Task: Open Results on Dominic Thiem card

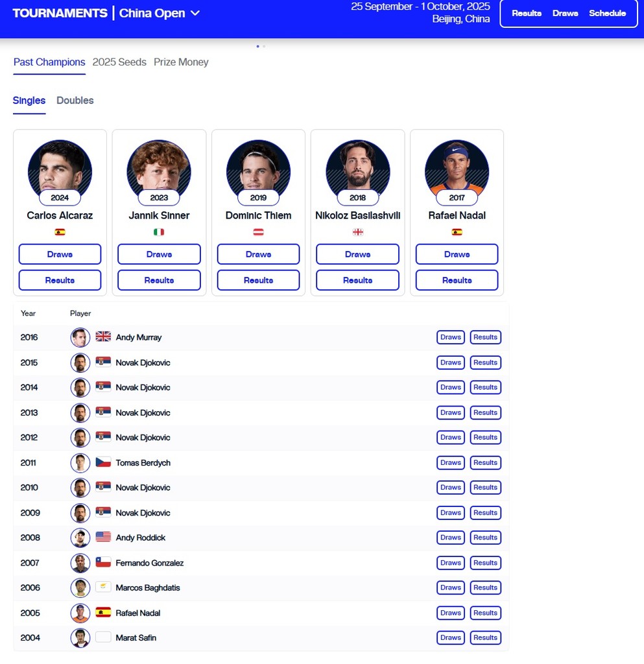Action: click(258, 280)
